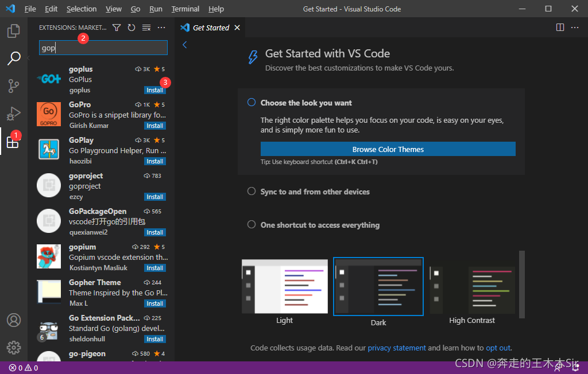The image size is (588, 374).
Task: Install the goproject extension
Action: [155, 197]
